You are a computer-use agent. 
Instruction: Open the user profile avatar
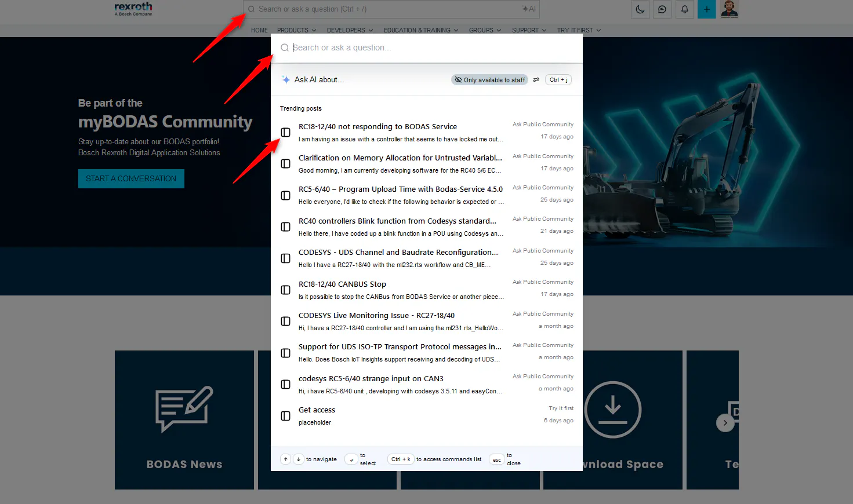point(729,9)
